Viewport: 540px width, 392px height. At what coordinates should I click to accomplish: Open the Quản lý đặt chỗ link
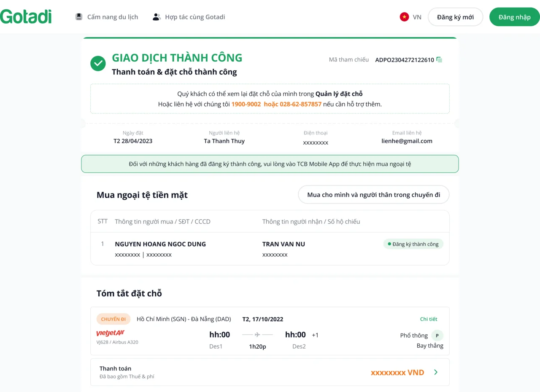339,94
